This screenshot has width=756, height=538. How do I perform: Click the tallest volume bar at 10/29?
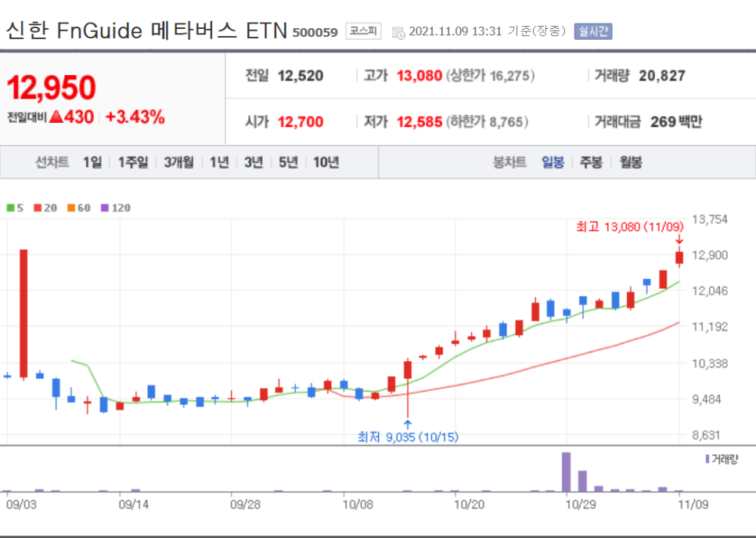[x=566, y=472]
